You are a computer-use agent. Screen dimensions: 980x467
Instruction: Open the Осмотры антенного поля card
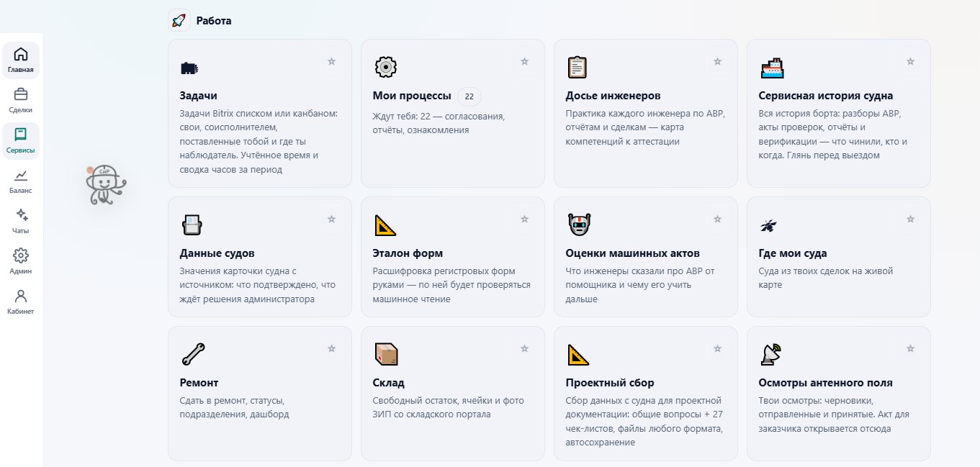(x=839, y=394)
